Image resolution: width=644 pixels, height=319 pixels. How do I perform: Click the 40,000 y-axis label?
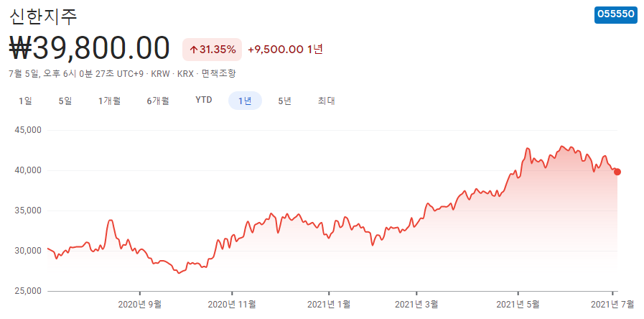(29, 170)
